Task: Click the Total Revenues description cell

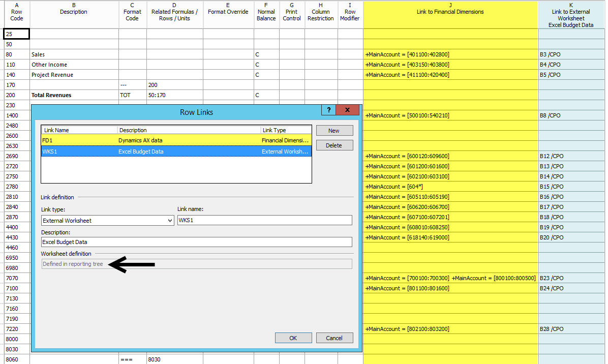Action: coord(74,95)
